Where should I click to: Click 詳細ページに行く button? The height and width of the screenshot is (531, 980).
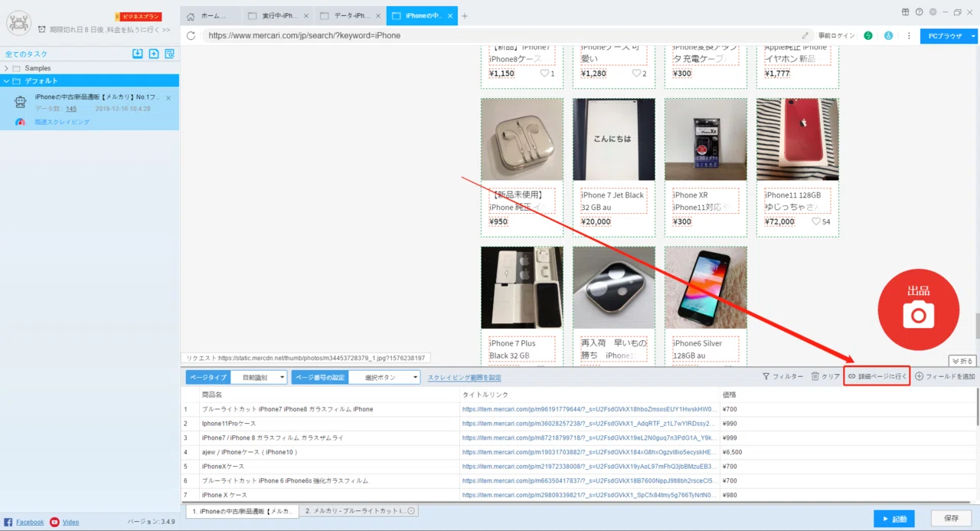click(877, 376)
